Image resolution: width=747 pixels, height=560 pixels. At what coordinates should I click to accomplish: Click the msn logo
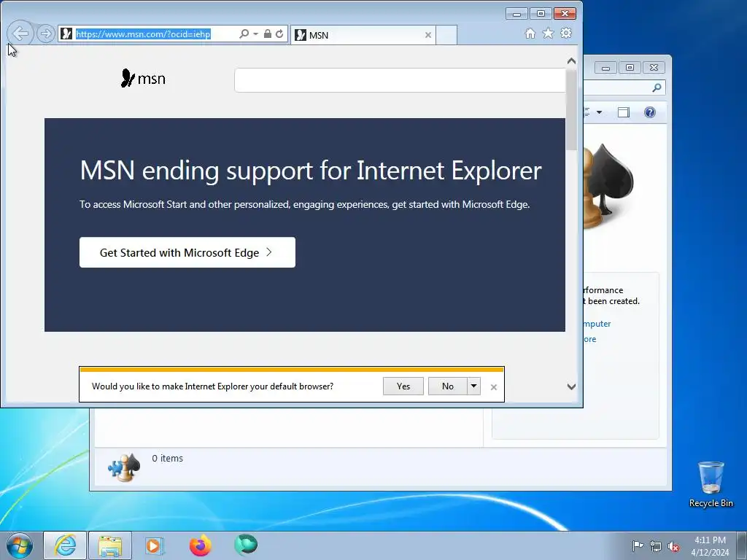pos(143,78)
